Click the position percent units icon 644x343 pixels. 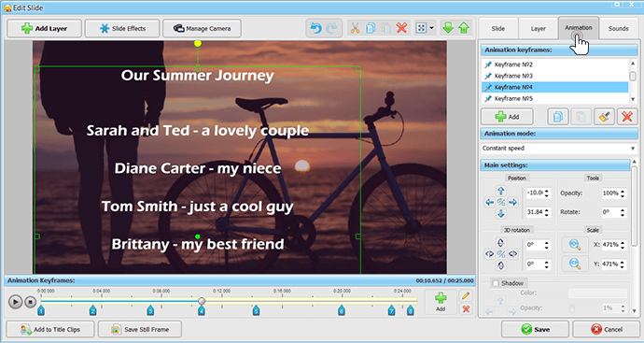(501, 203)
